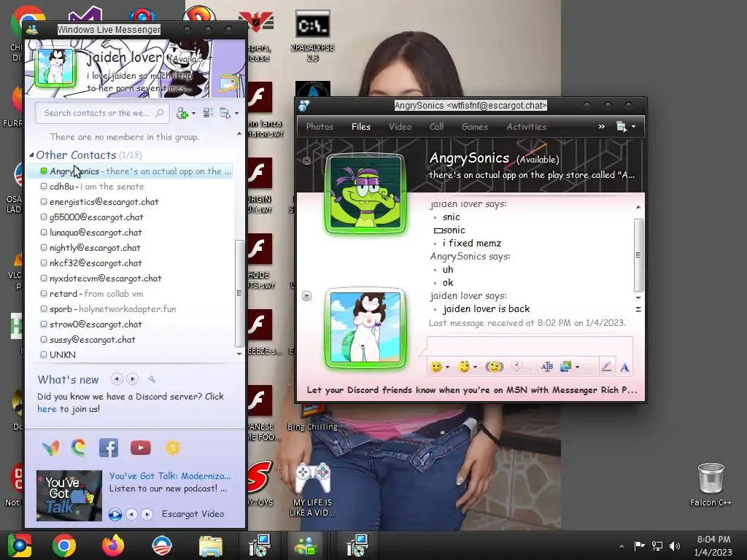Go to previous Escargot Video

point(131,514)
